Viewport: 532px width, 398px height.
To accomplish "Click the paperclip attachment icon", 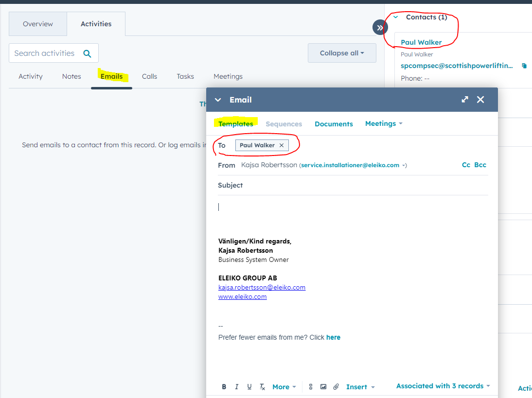I will 336,387.
